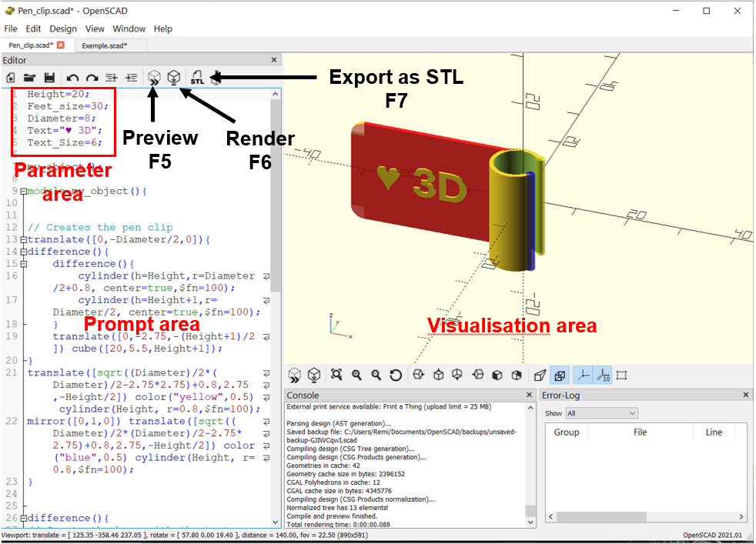Collapse the difference fold at line 15
756x544 pixels.
(24, 264)
